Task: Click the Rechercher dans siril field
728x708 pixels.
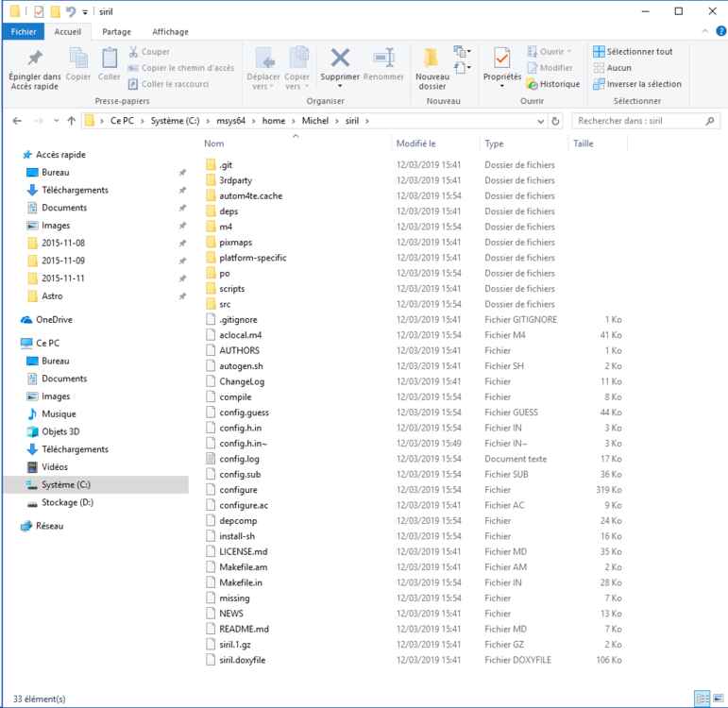Action: tap(646, 121)
